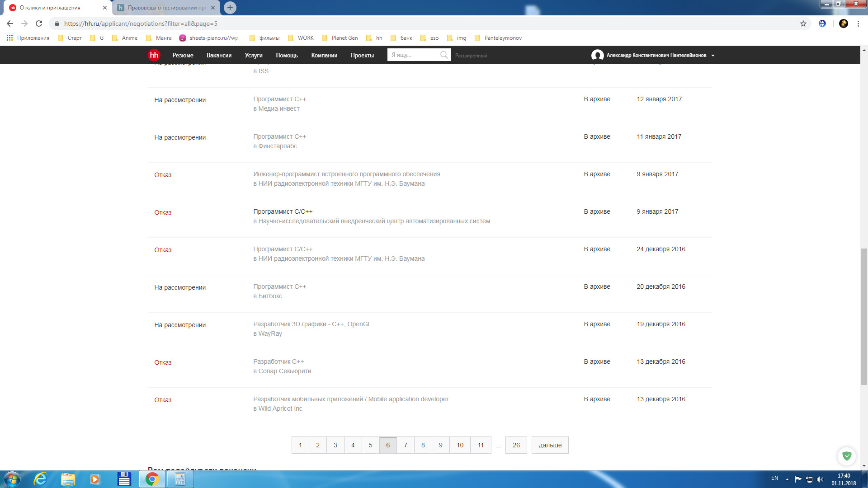Screen dimensions: 868x488
Task: Open the Anime bookmark folder
Action: click(125, 38)
